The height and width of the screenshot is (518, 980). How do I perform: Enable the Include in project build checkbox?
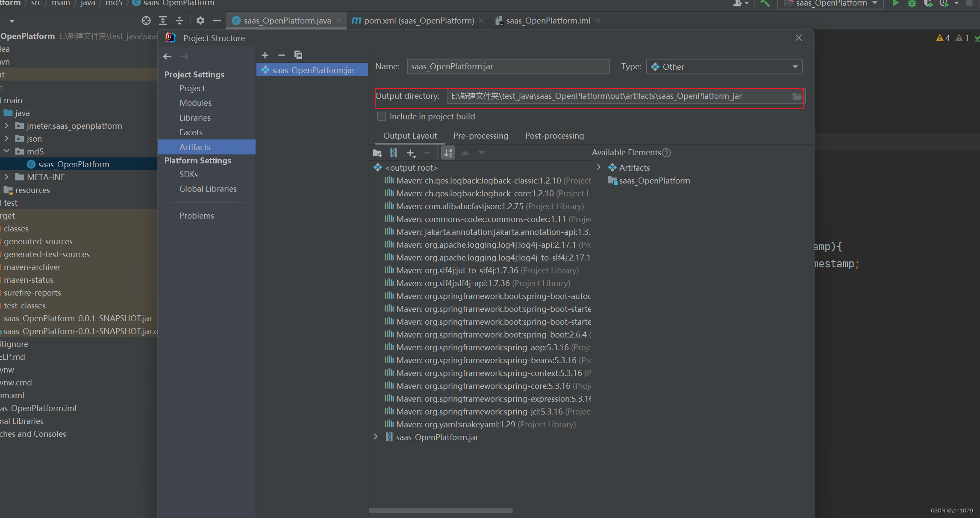point(381,116)
